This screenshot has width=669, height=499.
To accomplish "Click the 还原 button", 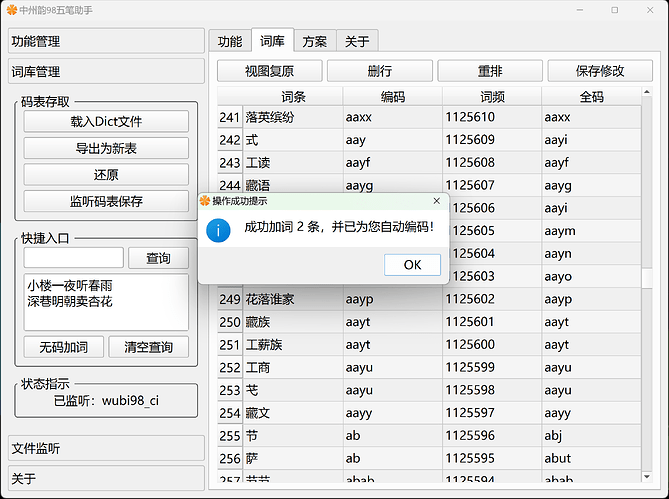I will click(106, 174).
